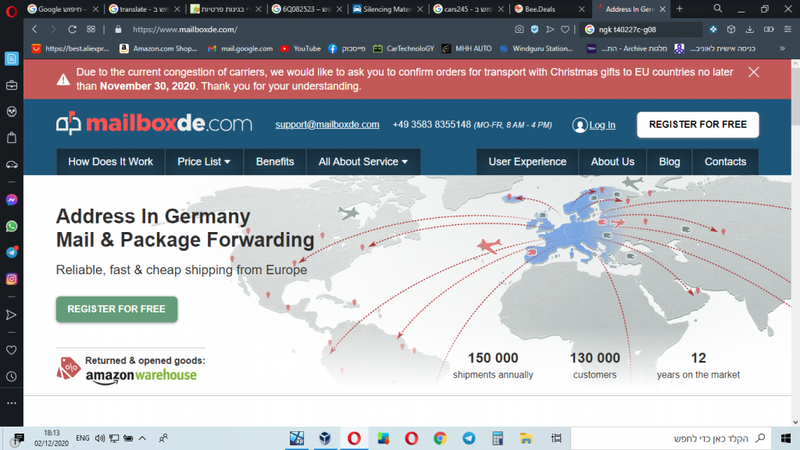Click the Opera menu logo

tap(11, 10)
